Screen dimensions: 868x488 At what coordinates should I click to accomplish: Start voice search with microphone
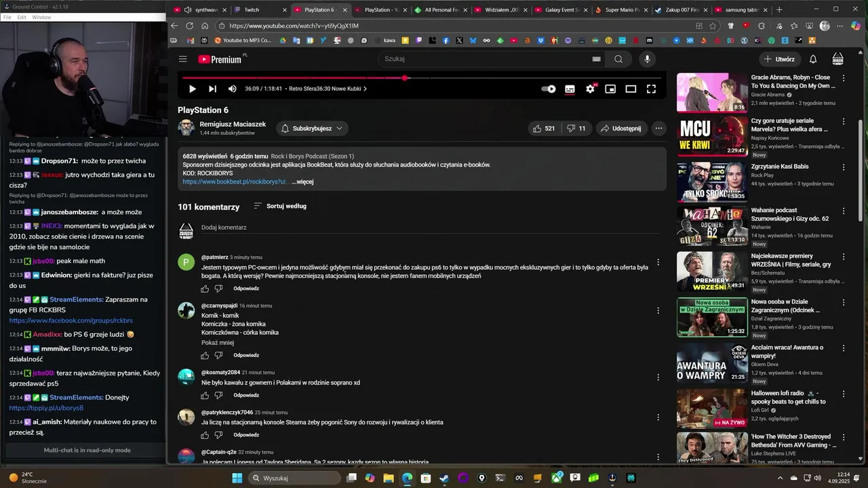point(647,59)
